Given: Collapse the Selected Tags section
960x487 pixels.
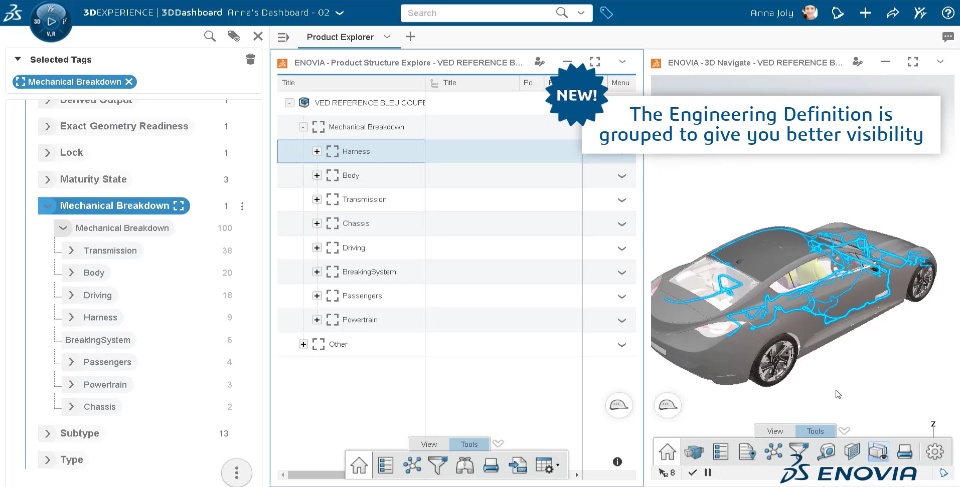Looking at the screenshot, I should (x=18, y=59).
